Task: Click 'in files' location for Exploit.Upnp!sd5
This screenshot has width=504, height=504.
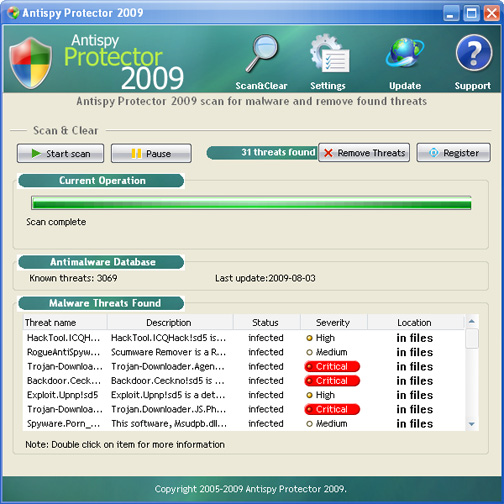Action: (415, 395)
